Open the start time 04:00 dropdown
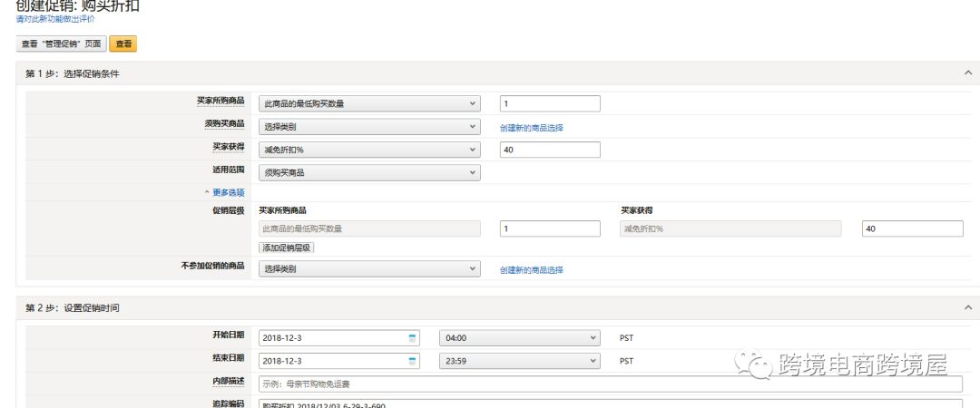 (519, 338)
